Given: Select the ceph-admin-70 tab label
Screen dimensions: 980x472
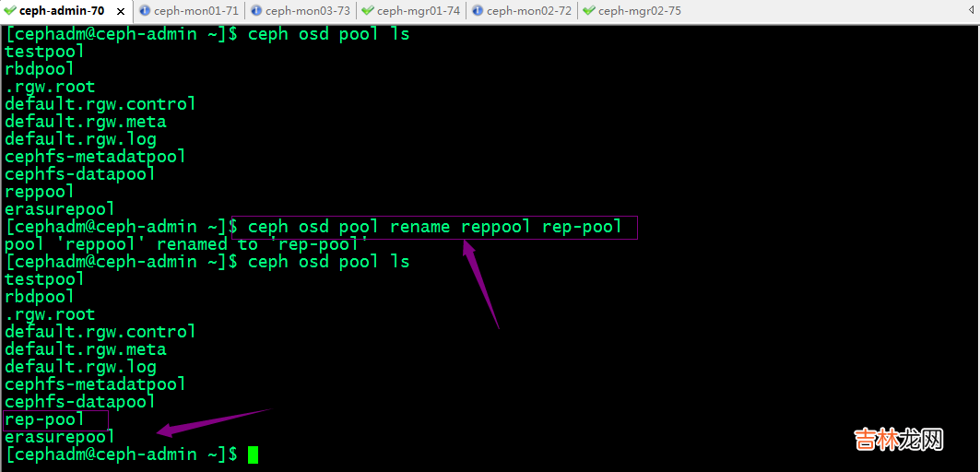Looking at the screenshot, I should click(x=62, y=11).
